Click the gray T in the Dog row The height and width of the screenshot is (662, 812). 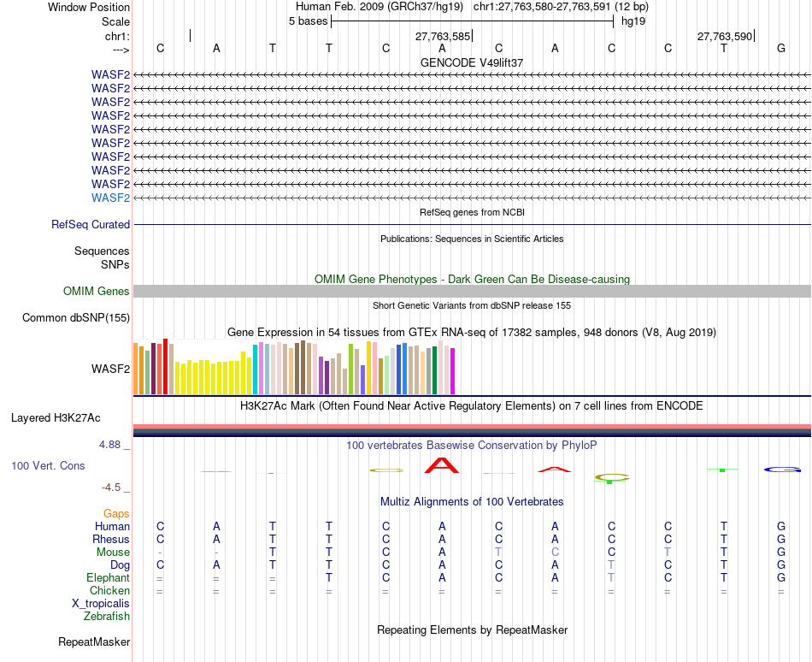click(x=612, y=565)
